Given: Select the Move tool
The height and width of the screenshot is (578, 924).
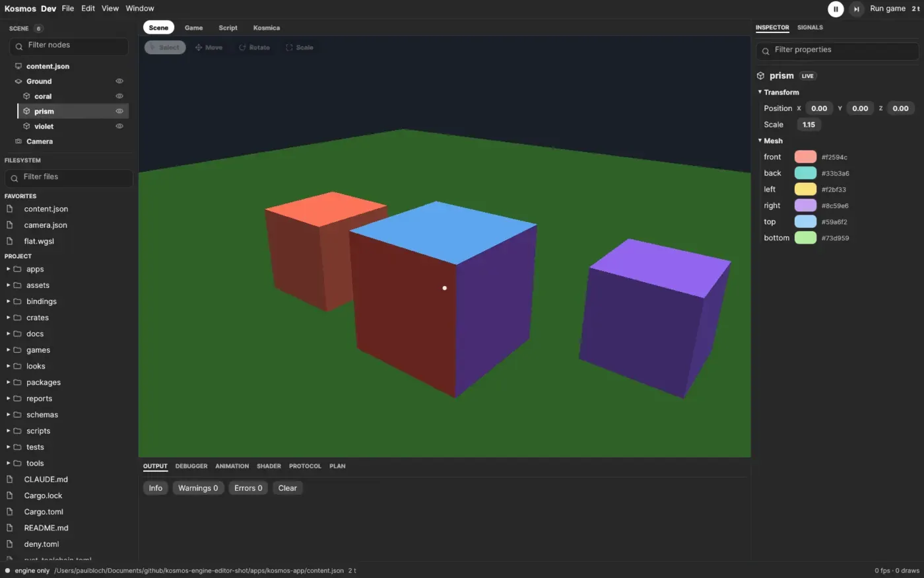Looking at the screenshot, I should click(x=209, y=48).
